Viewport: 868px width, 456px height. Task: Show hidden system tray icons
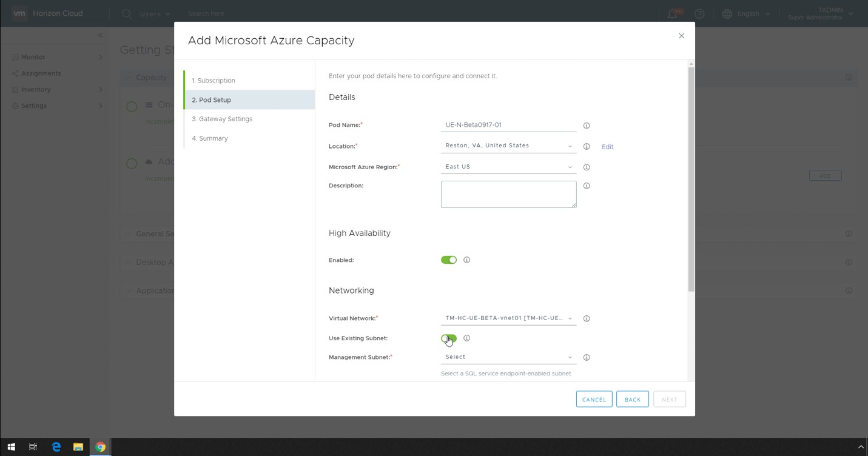coord(860,447)
